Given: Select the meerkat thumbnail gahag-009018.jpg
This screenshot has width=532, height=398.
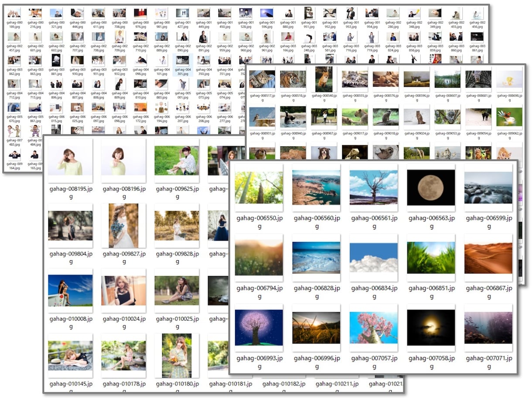Looking at the screenshot, I should pyautogui.click(x=385, y=117).
